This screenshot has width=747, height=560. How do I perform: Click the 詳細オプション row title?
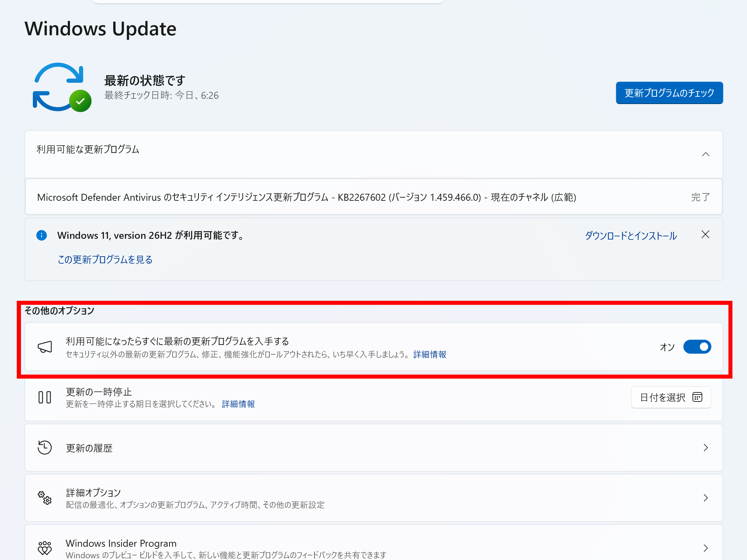pos(93,493)
